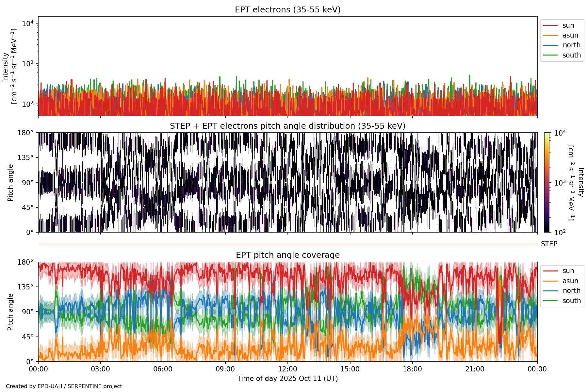The height and width of the screenshot is (392, 588).
Task: Click the "EPT electrons (35-55 keV)" title
Action: click(287, 10)
